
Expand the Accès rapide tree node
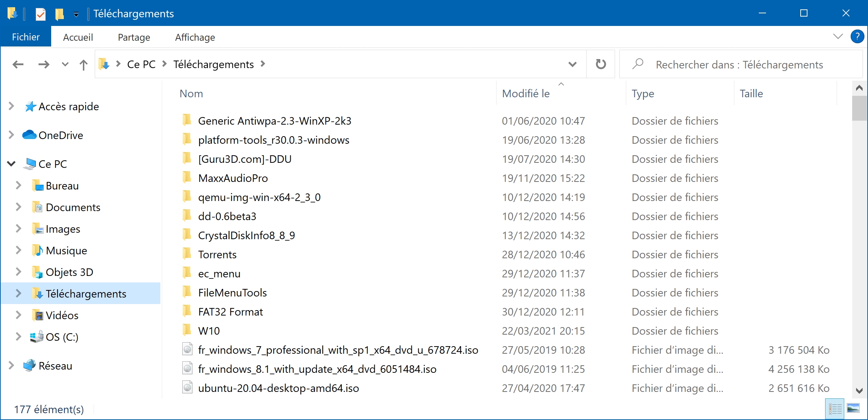[11, 106]
